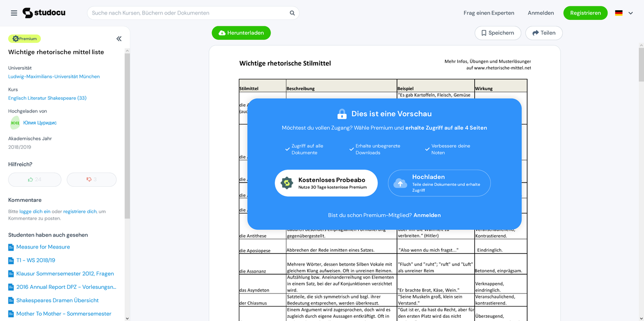This screenshot has width=644, height=321.
Task: Give a thumbs up under Hilfreich?
Action: click(34, 179)
